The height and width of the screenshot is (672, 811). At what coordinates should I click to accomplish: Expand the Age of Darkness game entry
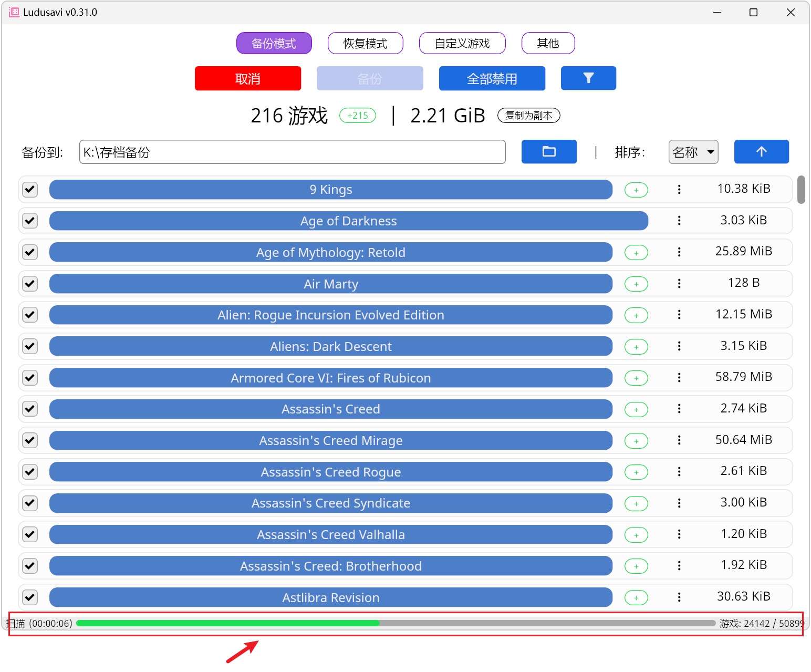click(x=349, y=221)
